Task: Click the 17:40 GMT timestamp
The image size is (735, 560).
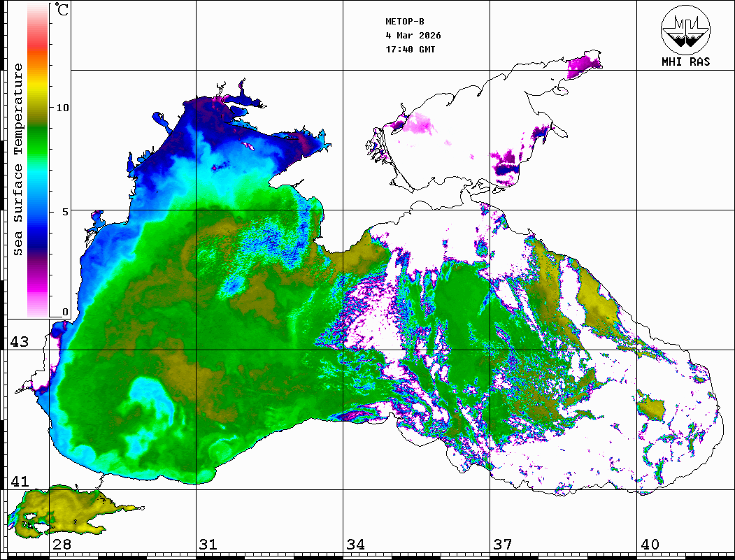Action: [411, 50]
